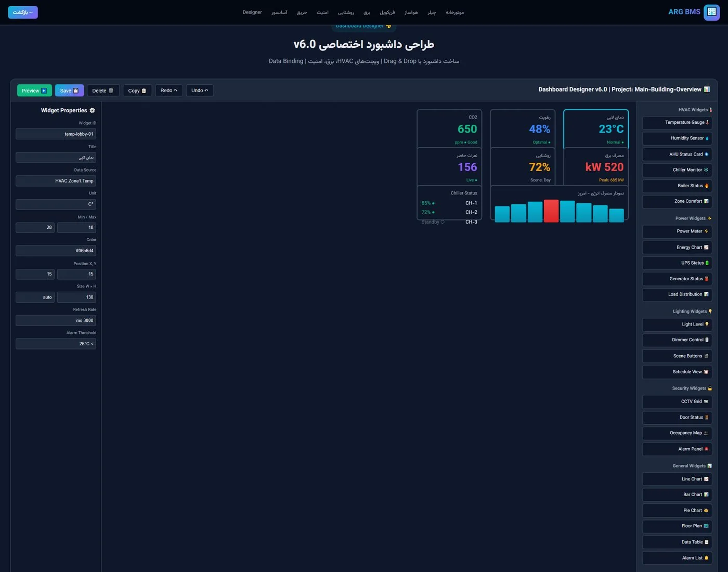Open the چیلر nav item

click(x=432, y=12)
